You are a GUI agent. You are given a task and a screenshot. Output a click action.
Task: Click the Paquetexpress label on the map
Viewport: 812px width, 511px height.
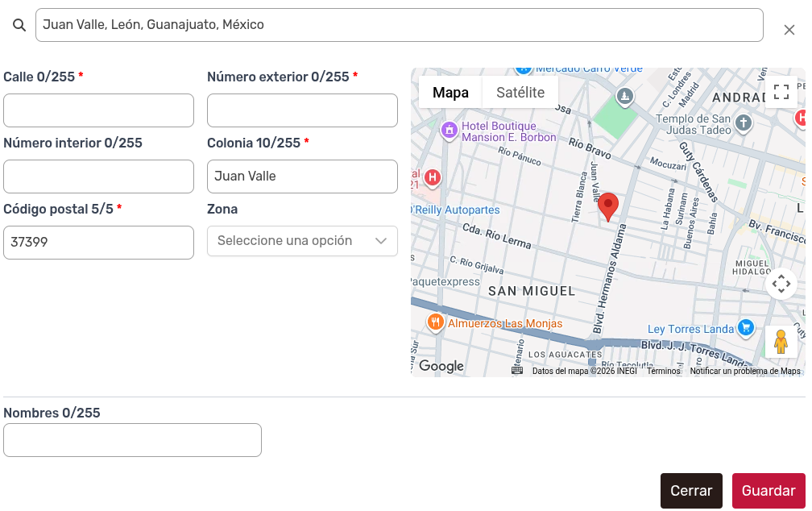tap(445, 281)
